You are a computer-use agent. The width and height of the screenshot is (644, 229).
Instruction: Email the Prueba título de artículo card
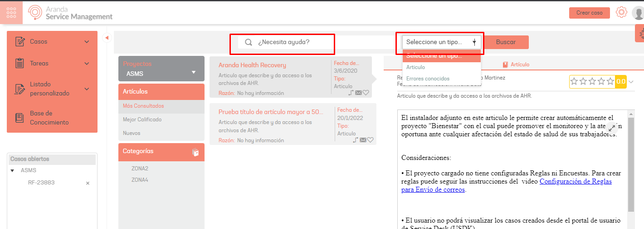click(x=363, y=140)
